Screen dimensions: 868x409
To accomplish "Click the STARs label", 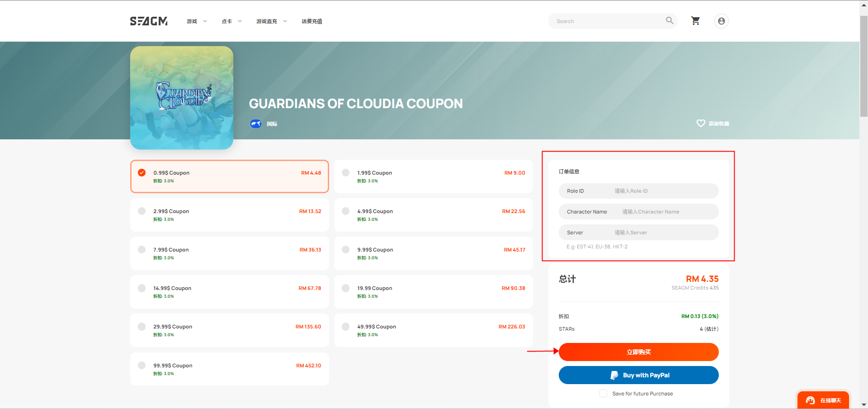I will pos(566,329).
